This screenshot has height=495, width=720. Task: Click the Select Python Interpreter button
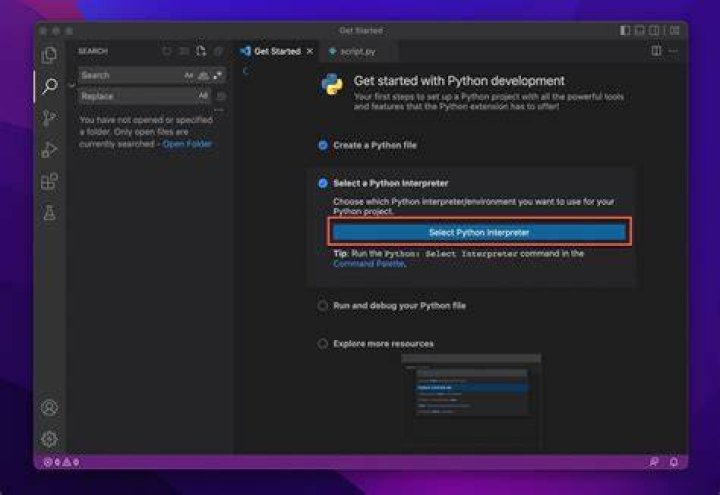pyautogui.click(x=479, y=232)
